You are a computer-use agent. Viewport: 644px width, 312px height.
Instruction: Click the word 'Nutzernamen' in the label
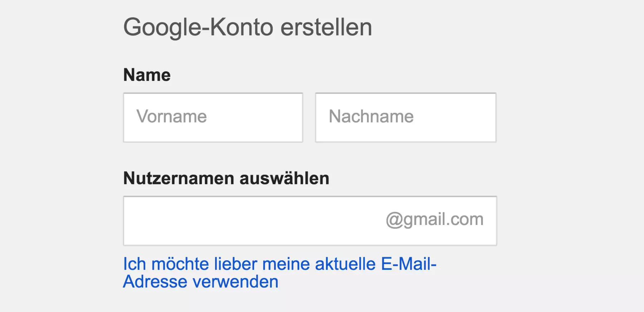179,178
